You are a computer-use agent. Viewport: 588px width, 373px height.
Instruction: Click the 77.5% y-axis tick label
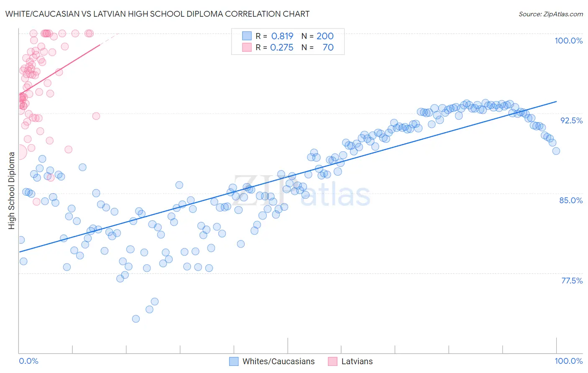tap(572, 281)
